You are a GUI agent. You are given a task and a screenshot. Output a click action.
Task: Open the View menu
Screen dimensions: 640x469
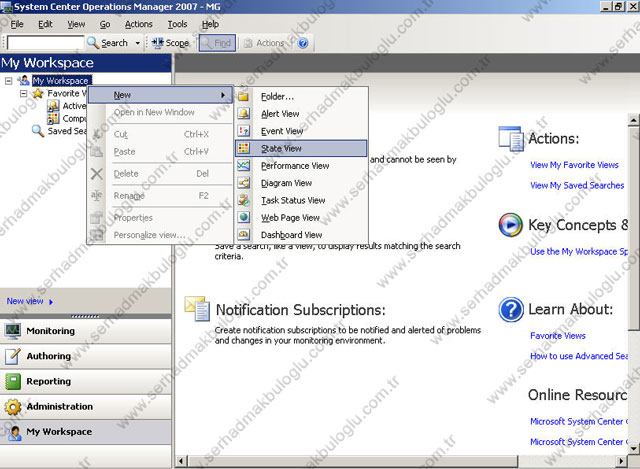tap(76, 24)
